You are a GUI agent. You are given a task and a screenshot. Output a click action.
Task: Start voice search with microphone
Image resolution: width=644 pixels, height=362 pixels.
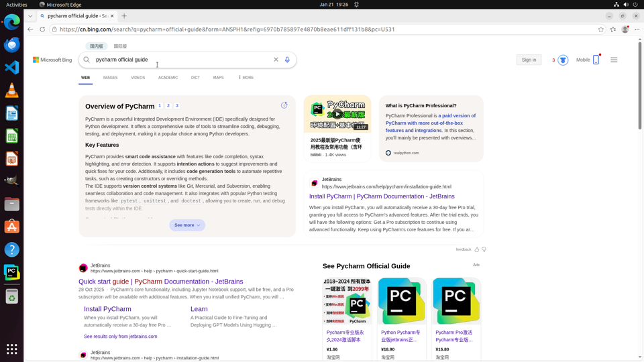(287, 60)
